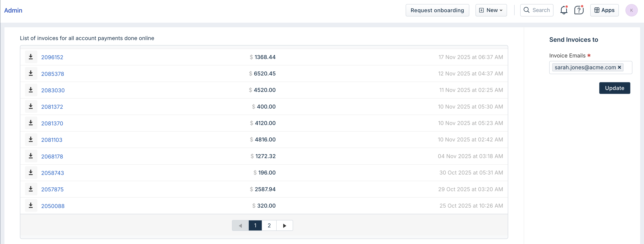Download invoice 2050088

[31, 205]
